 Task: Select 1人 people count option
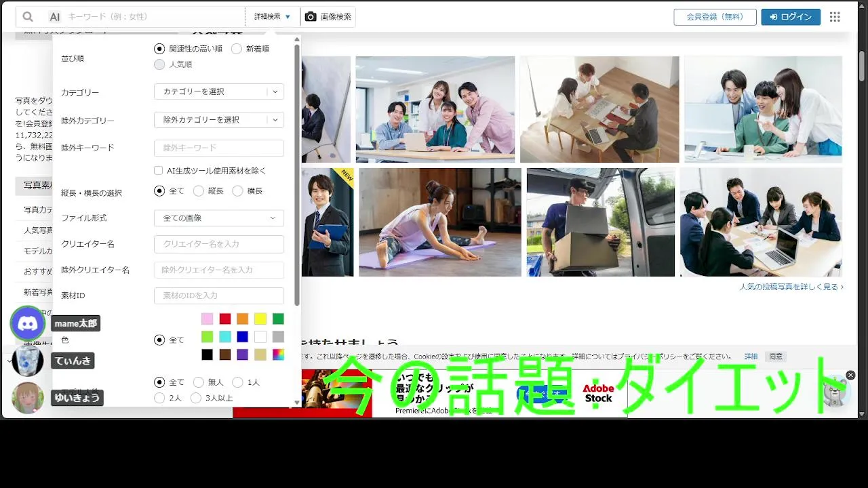coord(237,382)
